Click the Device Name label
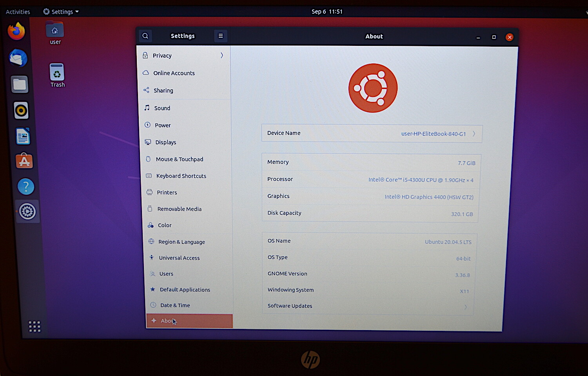The height and width of the screenshot is (376, 588). click(x=284, y=133)
